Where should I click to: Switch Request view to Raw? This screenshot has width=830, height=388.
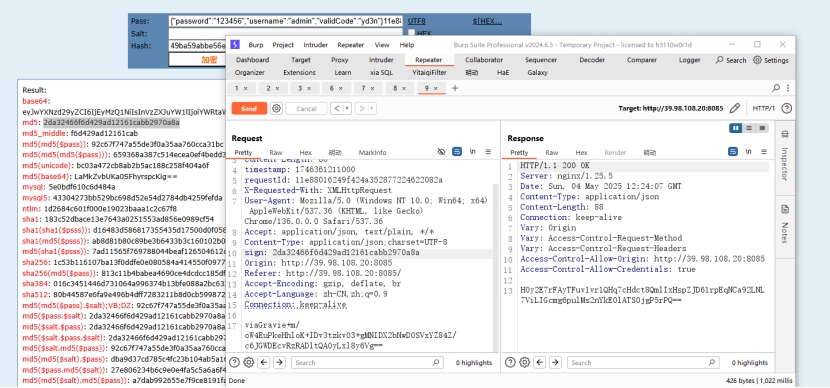click(x=275, y=152)
